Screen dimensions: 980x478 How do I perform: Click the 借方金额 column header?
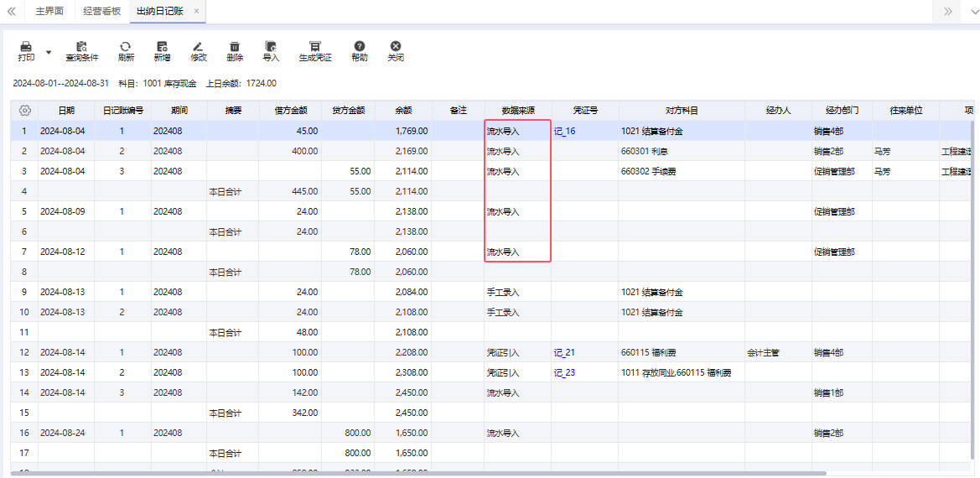point(291,111)
